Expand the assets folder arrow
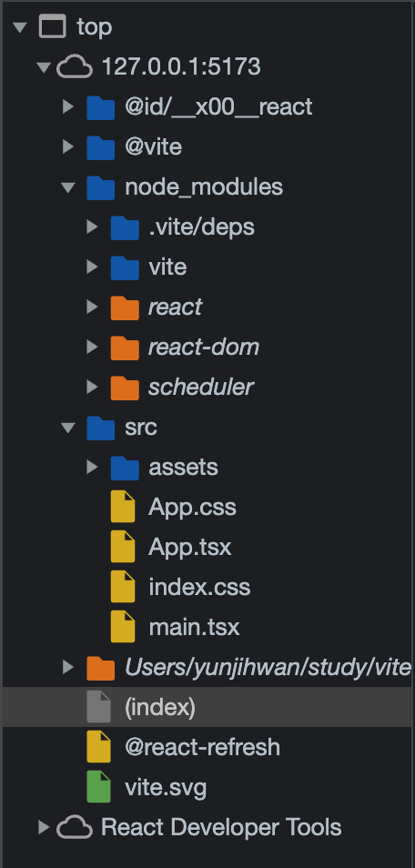The image size is (415, 868). tap(92, 468)
